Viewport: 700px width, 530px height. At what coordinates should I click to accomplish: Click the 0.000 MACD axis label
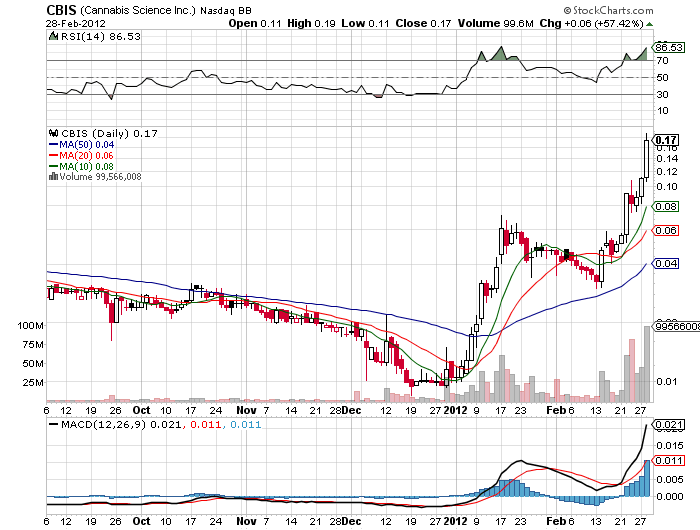(670, 497)
